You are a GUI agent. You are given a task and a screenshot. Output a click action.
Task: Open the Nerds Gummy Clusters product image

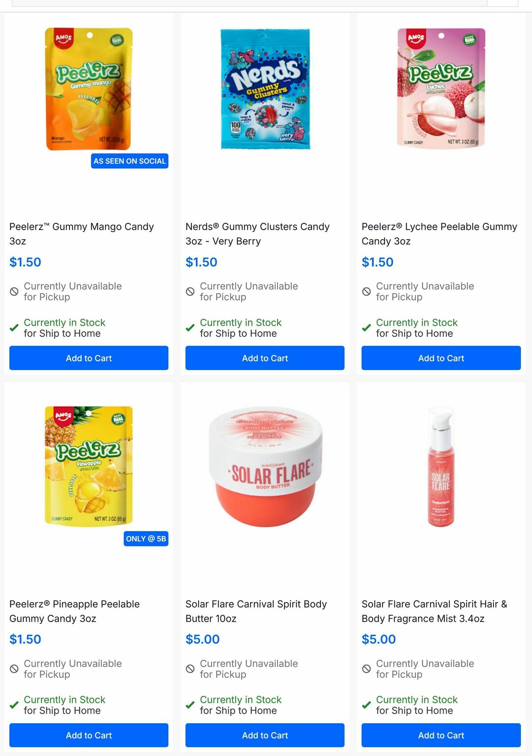[265, 89]
